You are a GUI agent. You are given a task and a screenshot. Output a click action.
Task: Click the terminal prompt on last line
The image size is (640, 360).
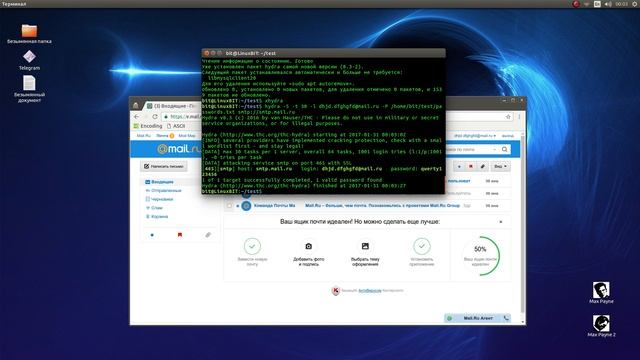click(232, 191)
